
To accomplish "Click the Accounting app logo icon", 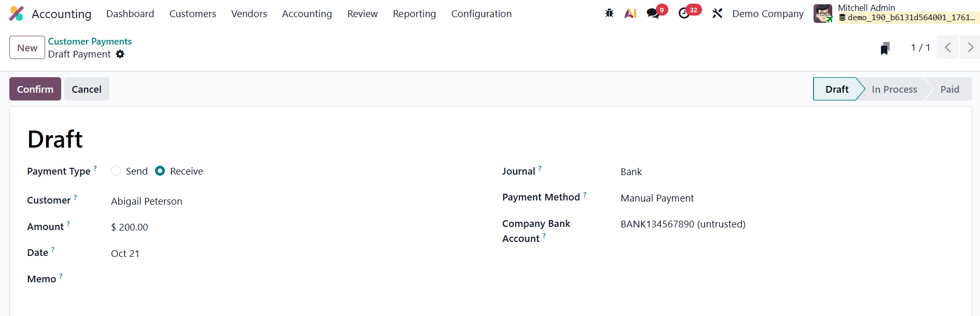I will tap(16, 13).
